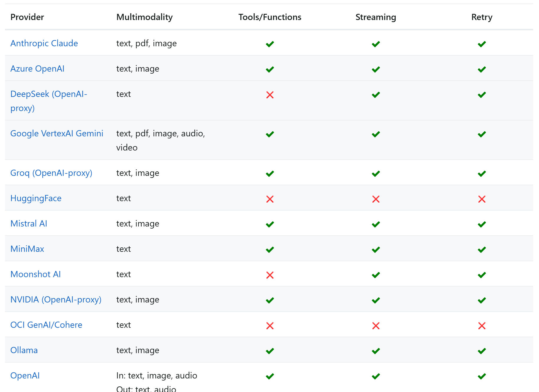Select HuggingFace row "text" multimodality cell
This screenshot has height=392, width=539.
tap(124, 198)
